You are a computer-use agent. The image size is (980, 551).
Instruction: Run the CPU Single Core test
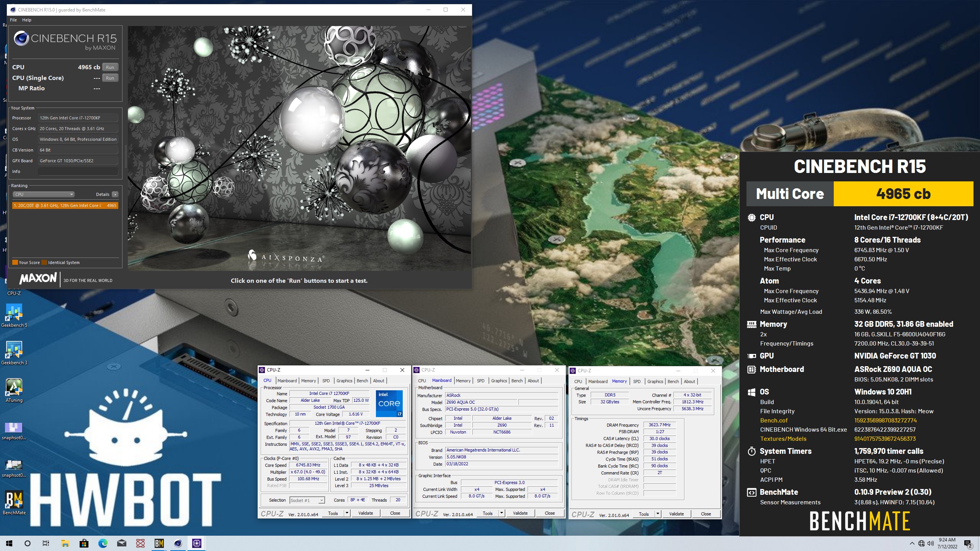110,78
